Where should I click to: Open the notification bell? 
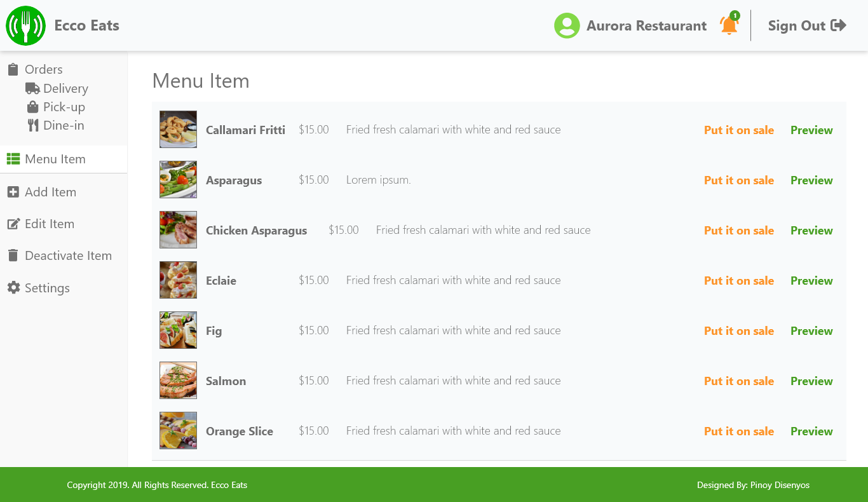[x=729, y=25]
